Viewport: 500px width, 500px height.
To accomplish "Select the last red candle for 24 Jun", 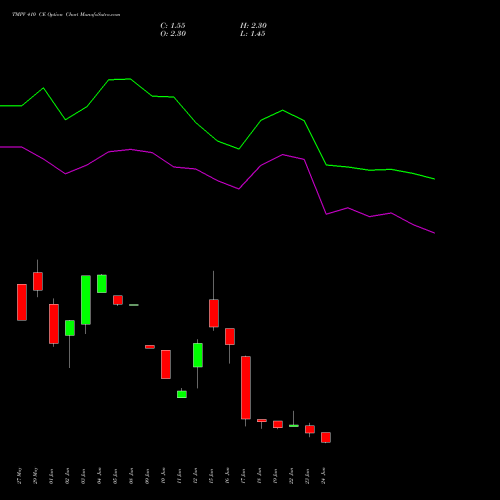I will click(326, 437).
